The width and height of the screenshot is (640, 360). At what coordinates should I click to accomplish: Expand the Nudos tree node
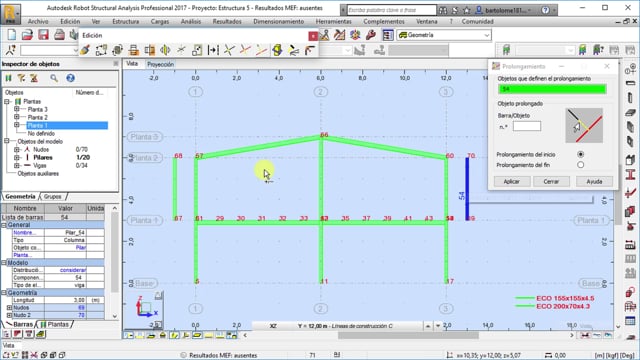coord(17,149)
